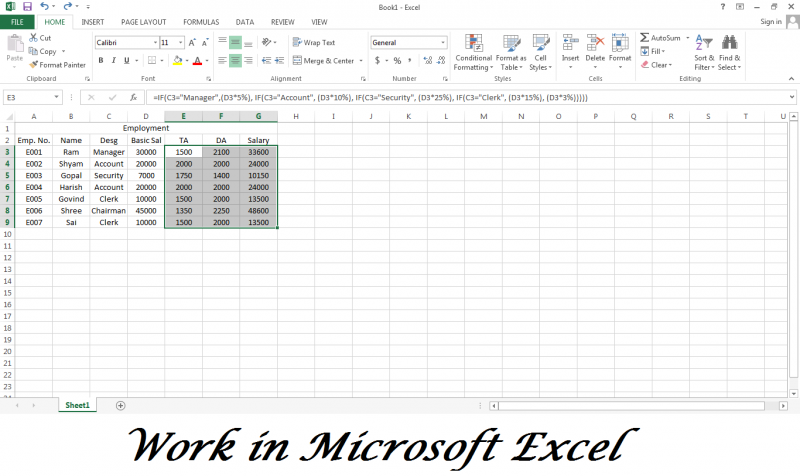This screenshot has height=476, width=800.
Task: Switch to the DATA tab
Action: pos(245,22)
